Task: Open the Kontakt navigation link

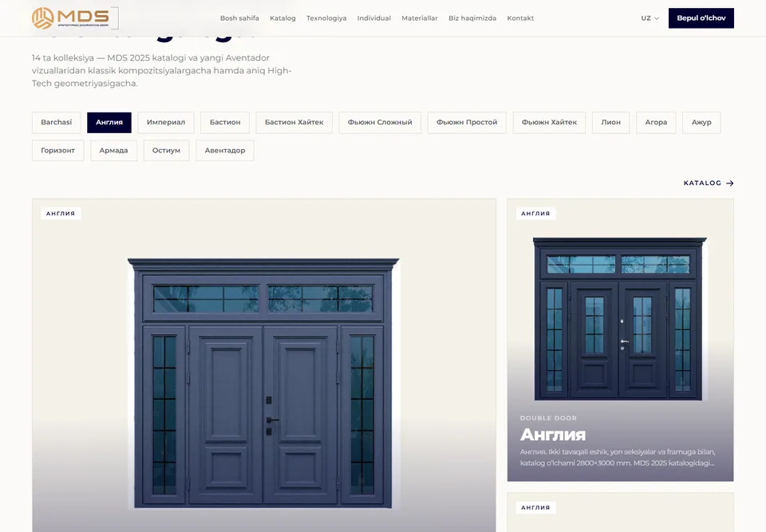Action: point(520,18)
